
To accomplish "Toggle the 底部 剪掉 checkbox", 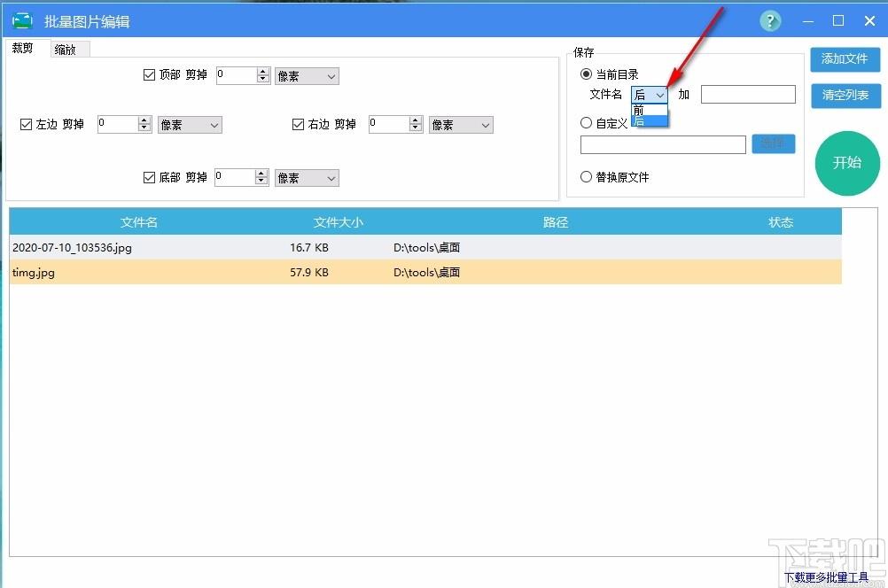I will pos(149,177).
